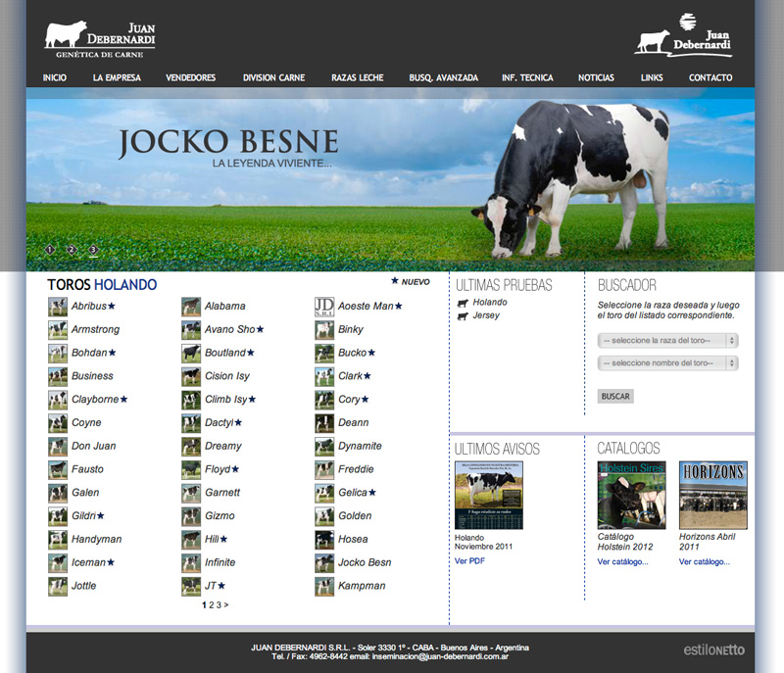
Task: Open the Holando link in Ultimas Pruebas
Action: point(490,303)
